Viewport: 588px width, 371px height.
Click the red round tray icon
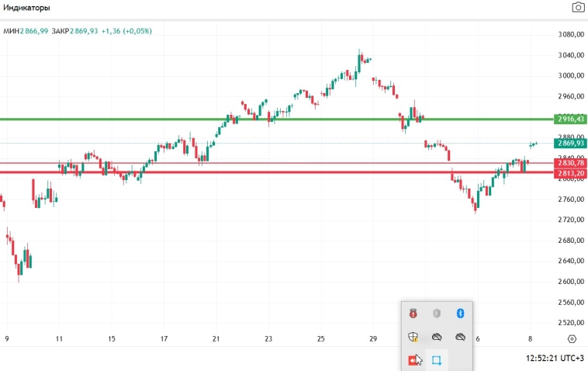pyautogui.click(x=414, y=313)
